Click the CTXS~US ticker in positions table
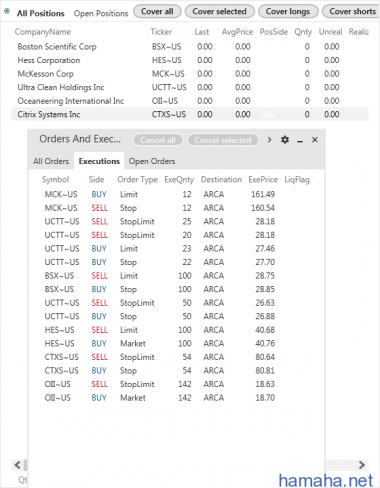The height and width of the screenshot is (488, 380). click(169, 114)
